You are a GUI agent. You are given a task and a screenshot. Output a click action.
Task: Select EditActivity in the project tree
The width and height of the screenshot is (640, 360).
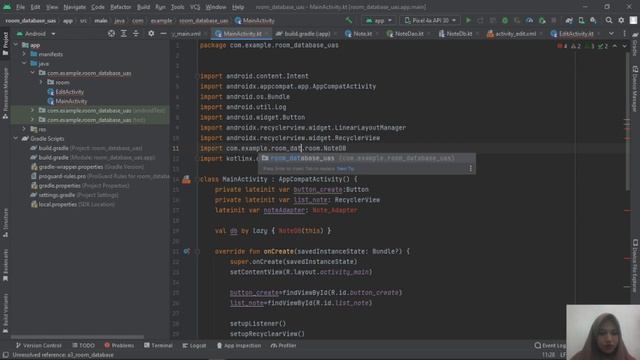[x=70, y=92]
